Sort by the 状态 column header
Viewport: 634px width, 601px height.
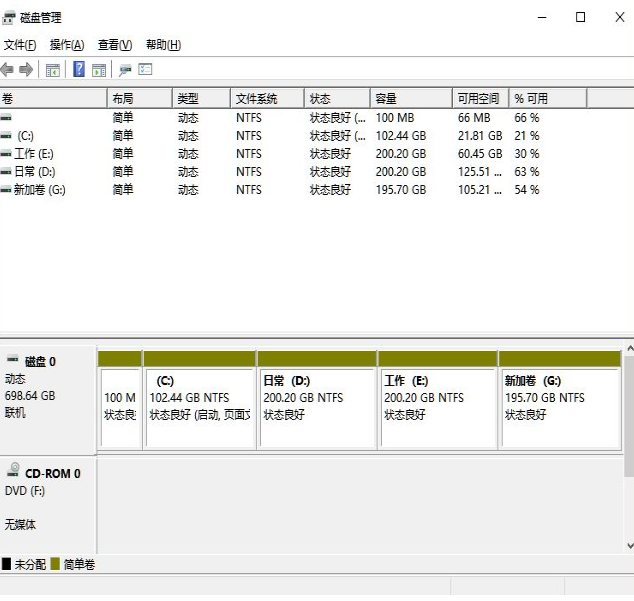tap(337, 98)
